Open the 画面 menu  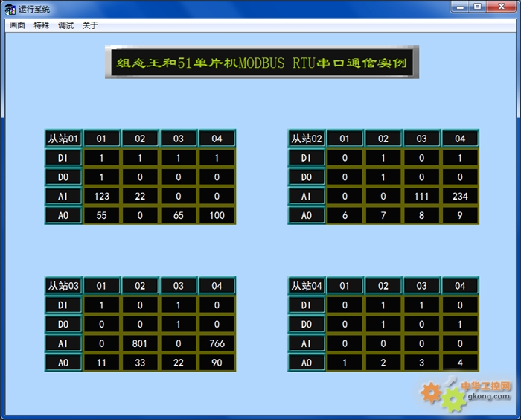tap(17, 25)
